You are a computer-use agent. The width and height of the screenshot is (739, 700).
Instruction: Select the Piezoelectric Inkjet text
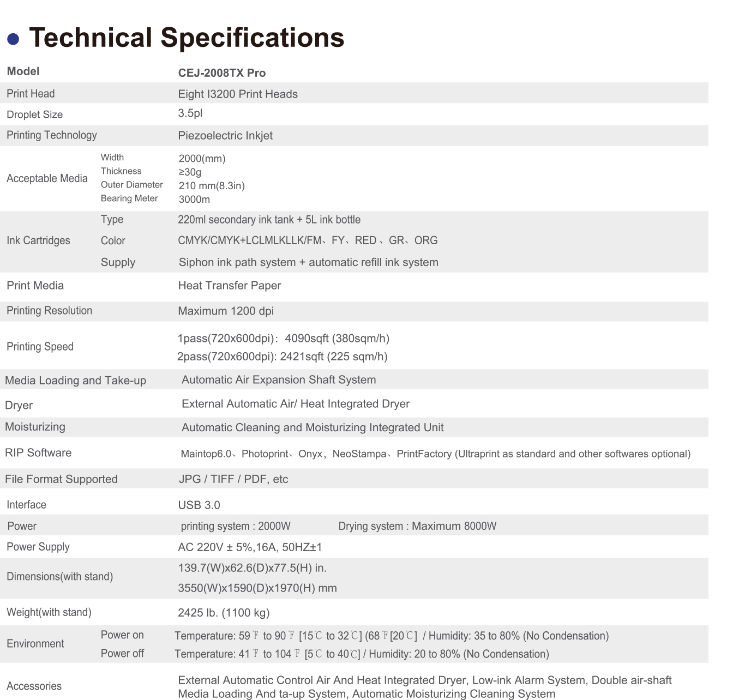[225, 136]
